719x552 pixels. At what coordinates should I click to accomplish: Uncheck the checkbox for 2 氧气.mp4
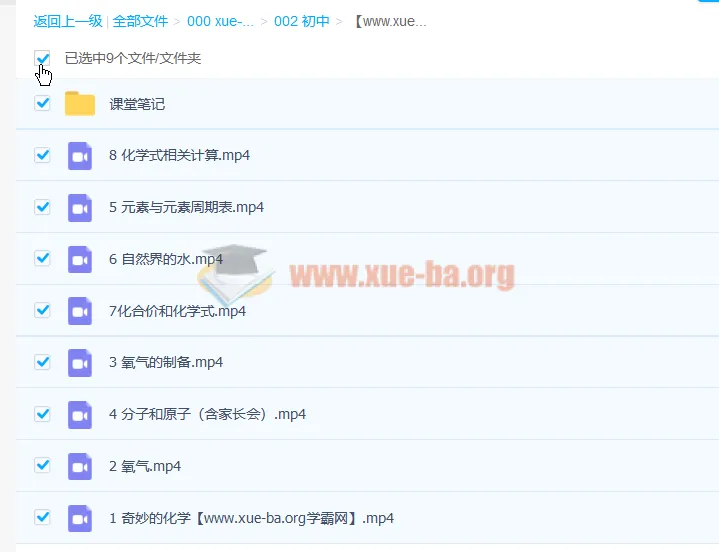[x=42, y=466]
